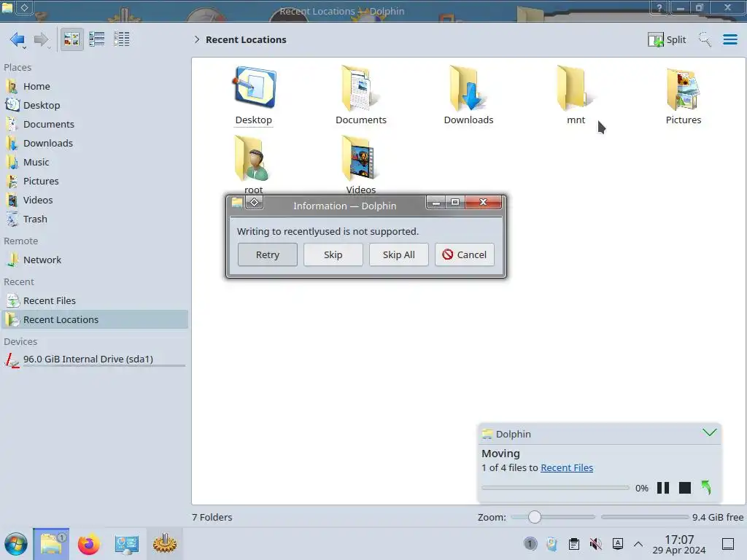Switch to Icons view mode

(71, 39)
